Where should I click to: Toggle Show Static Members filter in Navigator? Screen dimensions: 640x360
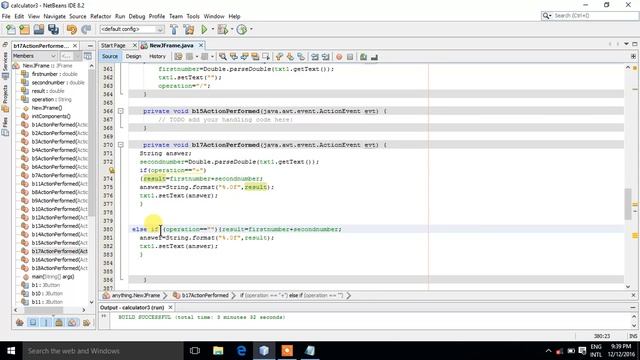click(46, 322)
